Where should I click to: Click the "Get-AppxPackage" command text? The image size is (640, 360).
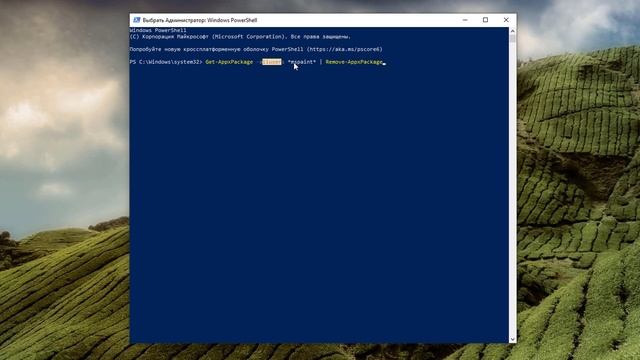229,62
